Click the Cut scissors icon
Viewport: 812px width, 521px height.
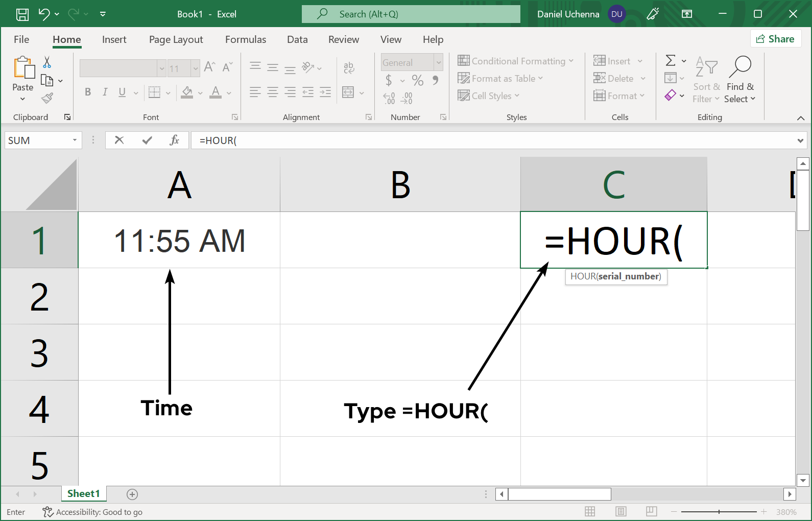tap(47, 62)
